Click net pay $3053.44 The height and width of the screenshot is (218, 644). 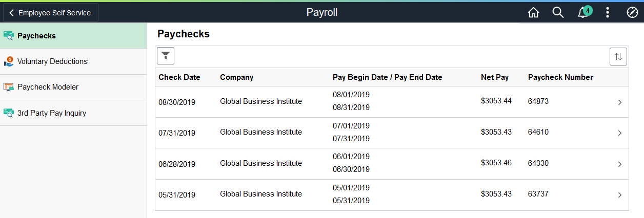[496, 101]
